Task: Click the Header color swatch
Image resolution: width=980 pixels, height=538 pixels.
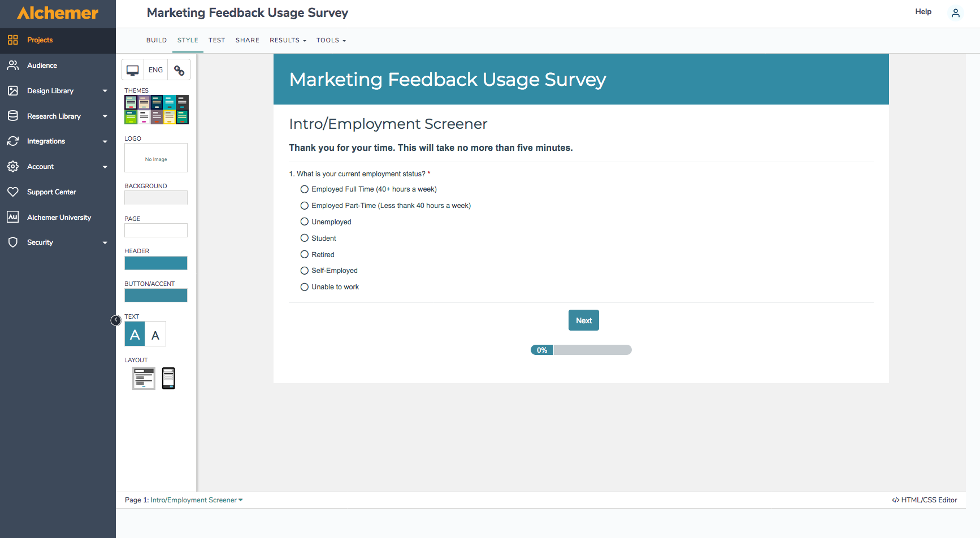Action: [156, 263]
